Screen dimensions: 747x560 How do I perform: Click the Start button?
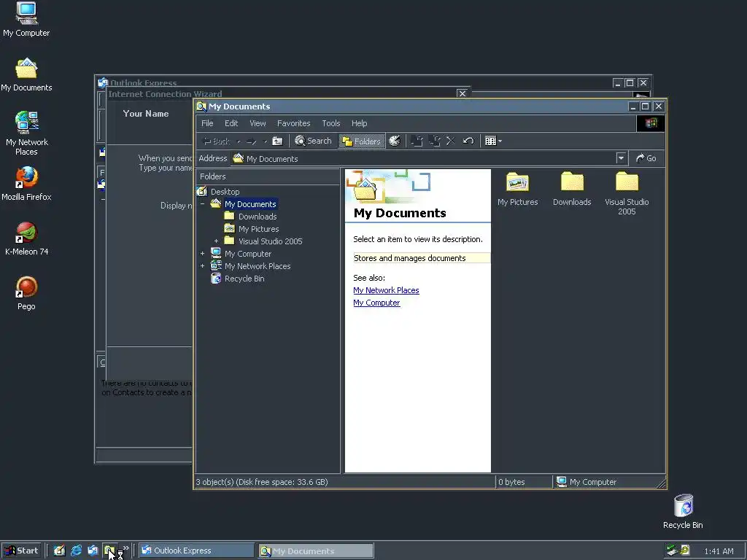(21, 551)
